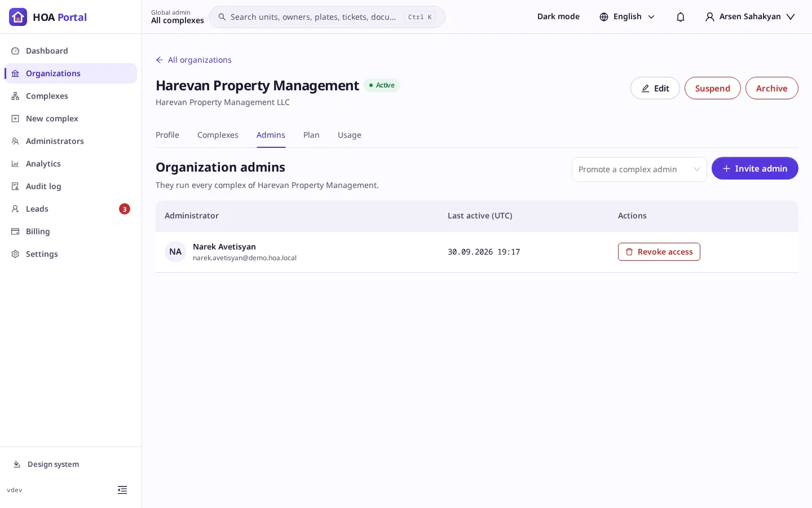Open New complex in the sidebar
Viewport: 812px width, 508px height.
pyautogui.click(x=70, y=119)
